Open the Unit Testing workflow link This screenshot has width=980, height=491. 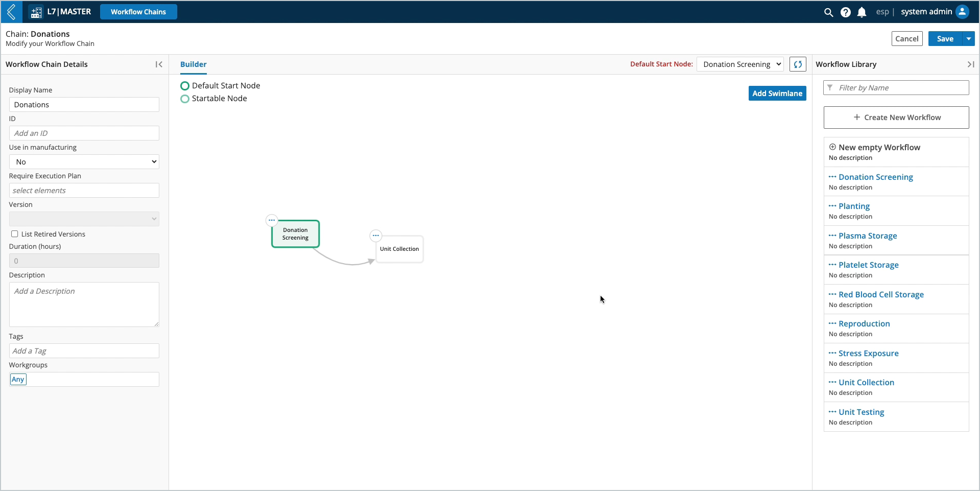coord(861,412)
